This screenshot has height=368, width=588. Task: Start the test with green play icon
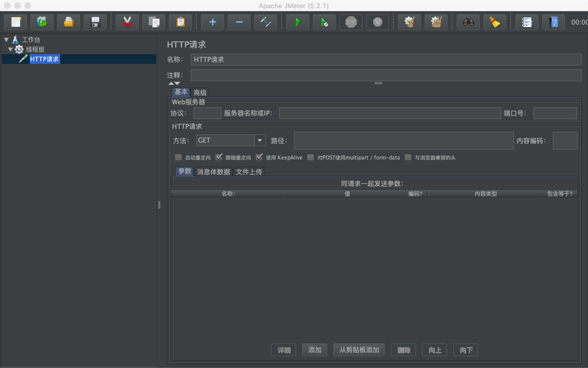click(x=298, y=22)
